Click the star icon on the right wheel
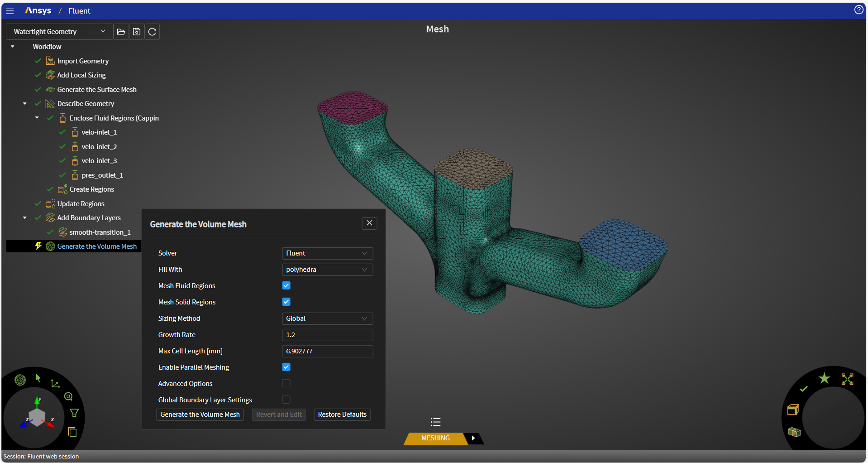Image resolution: width=868 pixels, height=463 pixels. point(824,377)
